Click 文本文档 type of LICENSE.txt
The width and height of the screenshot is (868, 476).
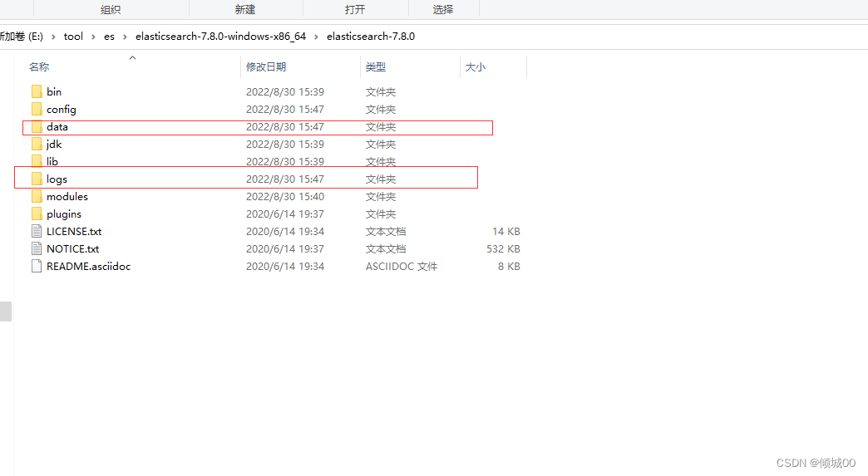pos(385,231)
